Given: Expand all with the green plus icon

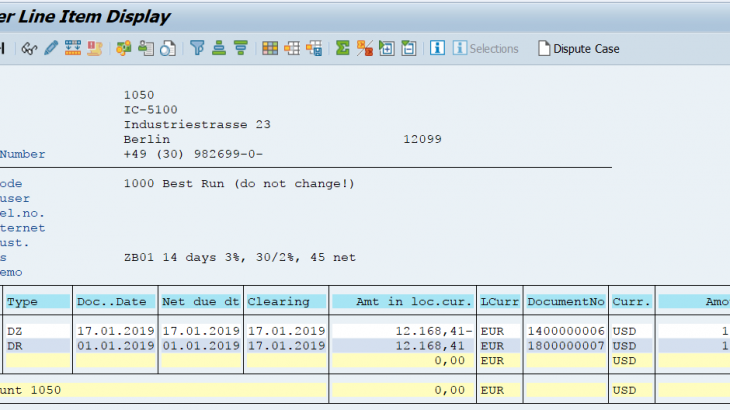Looking at the screenshot, I should pos(387,48).
